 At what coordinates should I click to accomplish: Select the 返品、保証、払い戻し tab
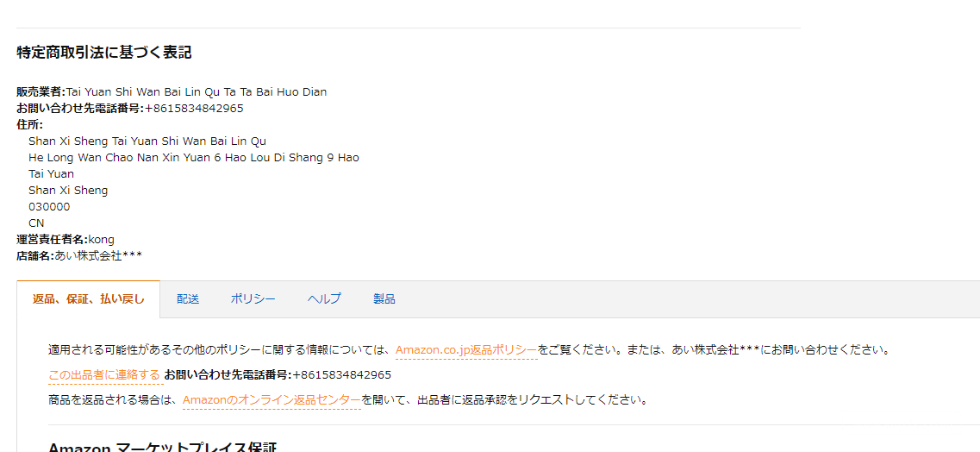(88, 299)
